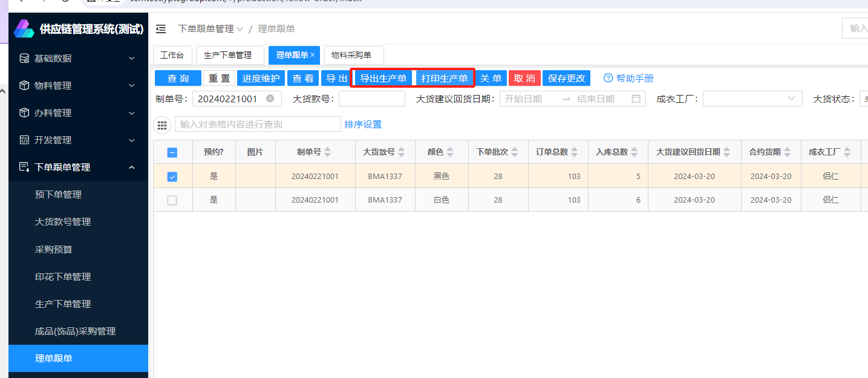Viewport: 868px width, 378px height.
Task: Close the 理单跟单 tab with X
Action: (x=313, y=55)
